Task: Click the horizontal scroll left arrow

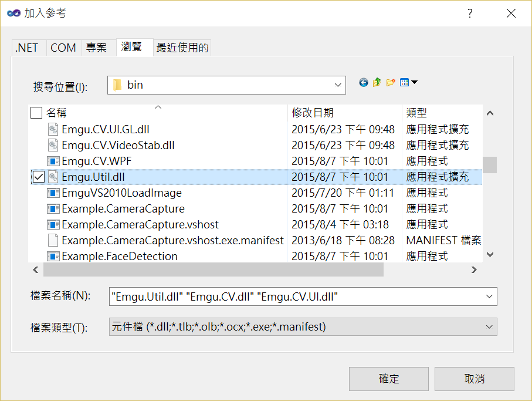Action: (36, 270)
